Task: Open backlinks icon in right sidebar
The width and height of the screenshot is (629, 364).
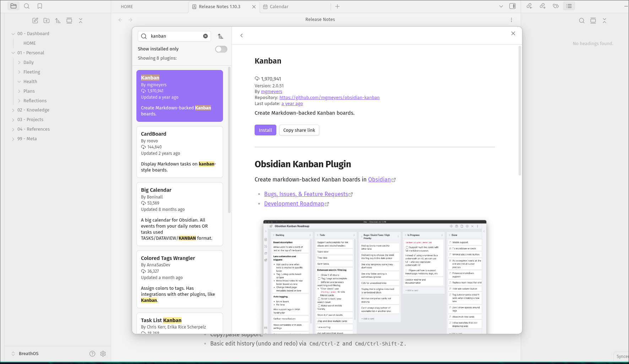Action: tap(530, 6)
